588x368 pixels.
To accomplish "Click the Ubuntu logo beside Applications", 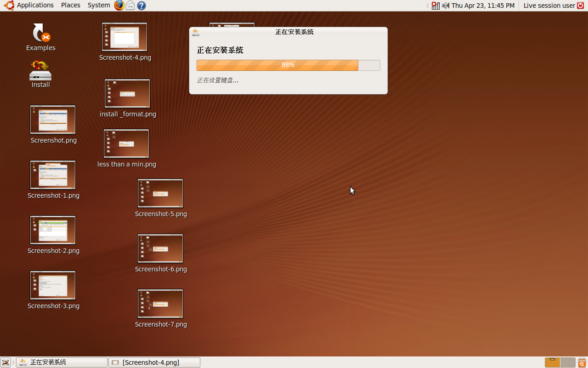I will 9,6.
